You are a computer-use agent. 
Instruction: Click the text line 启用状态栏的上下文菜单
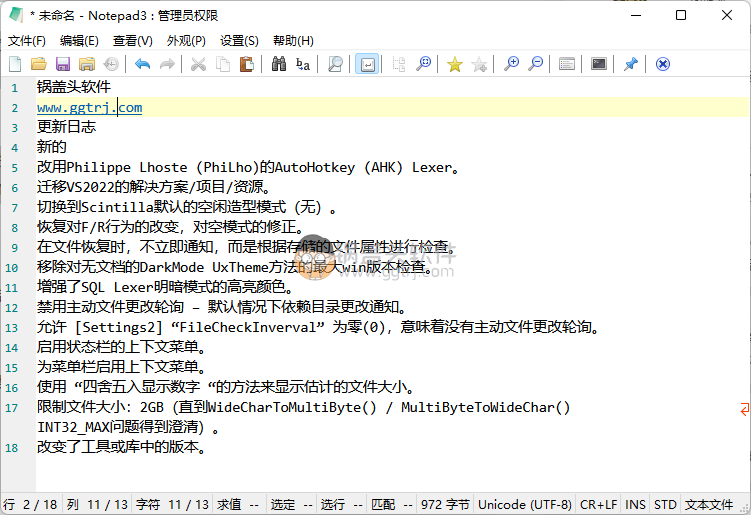click(122, 346)
